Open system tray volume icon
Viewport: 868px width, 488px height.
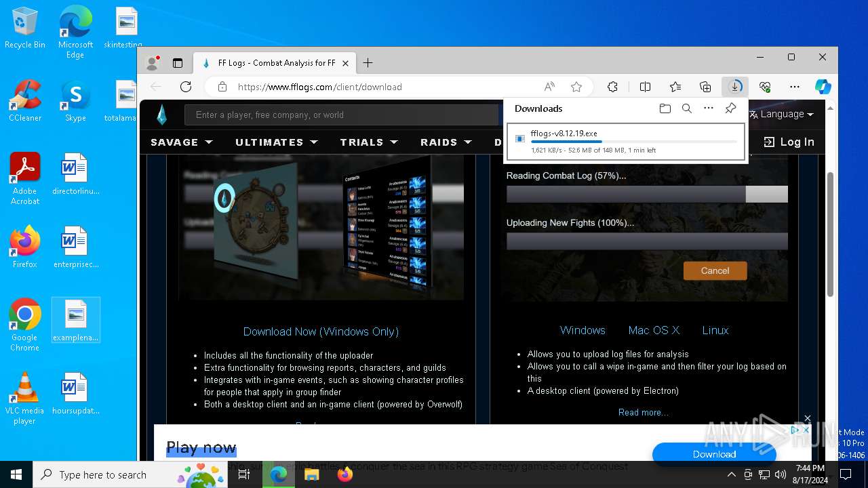coord(781,474)
